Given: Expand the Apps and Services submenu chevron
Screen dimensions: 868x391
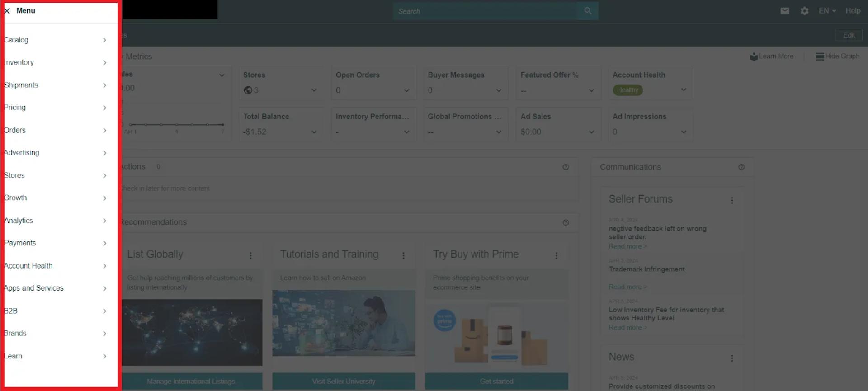Looking at the screenshot, I should click(104, 288).
